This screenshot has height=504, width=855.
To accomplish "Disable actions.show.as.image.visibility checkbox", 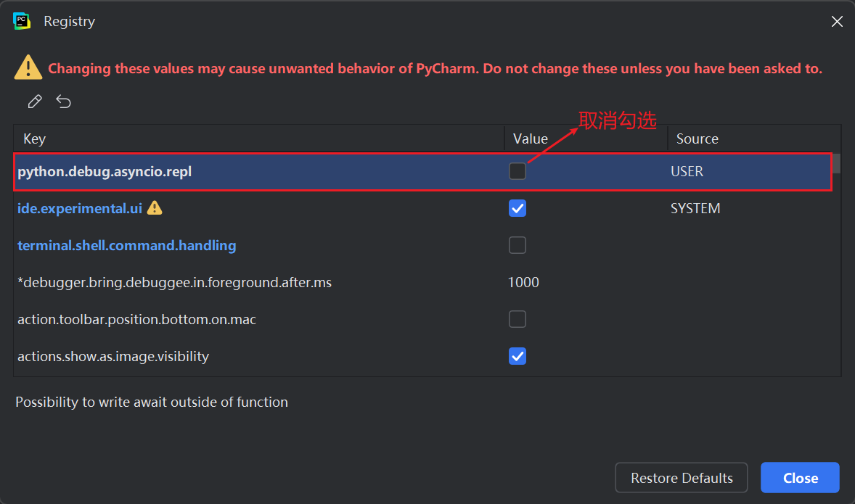I will coord(517,356).
